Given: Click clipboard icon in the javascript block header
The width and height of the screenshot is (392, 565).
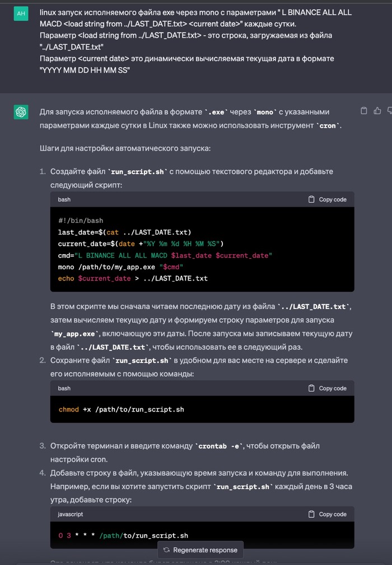Looking at the screenshot, I should pos(312,514).
